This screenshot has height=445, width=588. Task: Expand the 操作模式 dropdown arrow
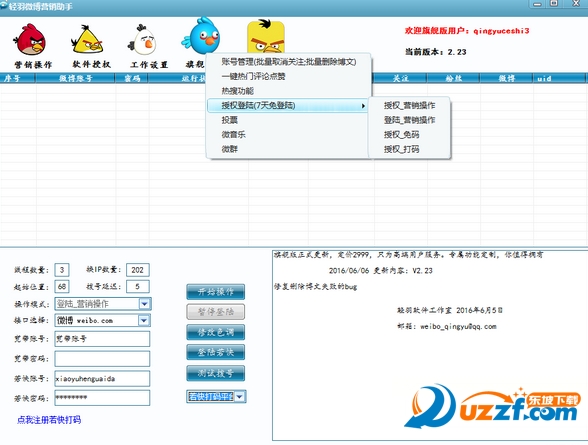[145, 304]
